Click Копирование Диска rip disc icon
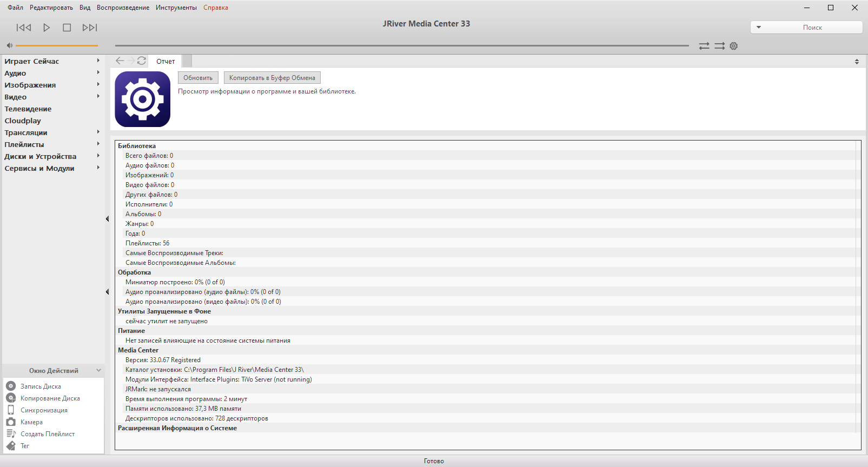 click(11, 398)
